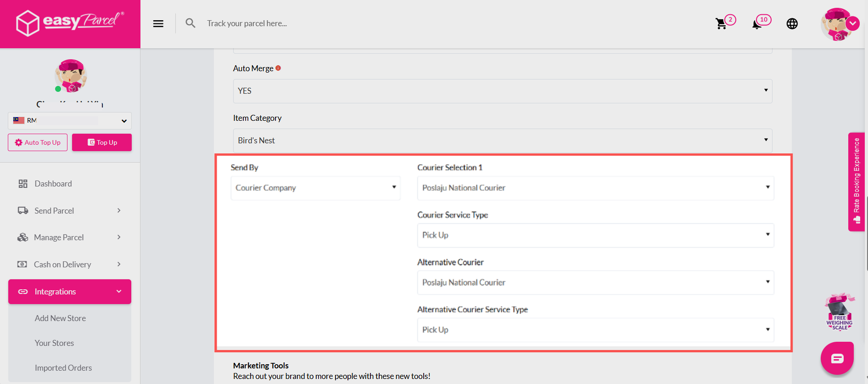The image size is (868, 384).
Task: Click the pink Top Up button
Action: point(102,142)
